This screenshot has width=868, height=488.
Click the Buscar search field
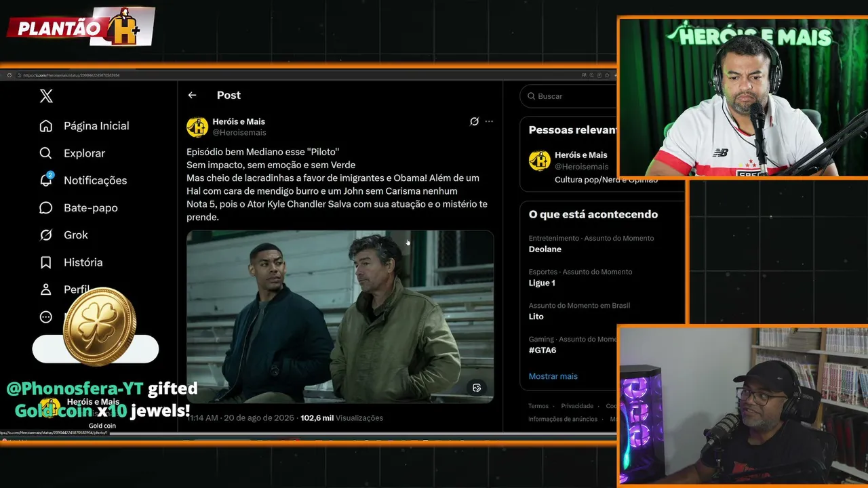[x=568, y=96]
